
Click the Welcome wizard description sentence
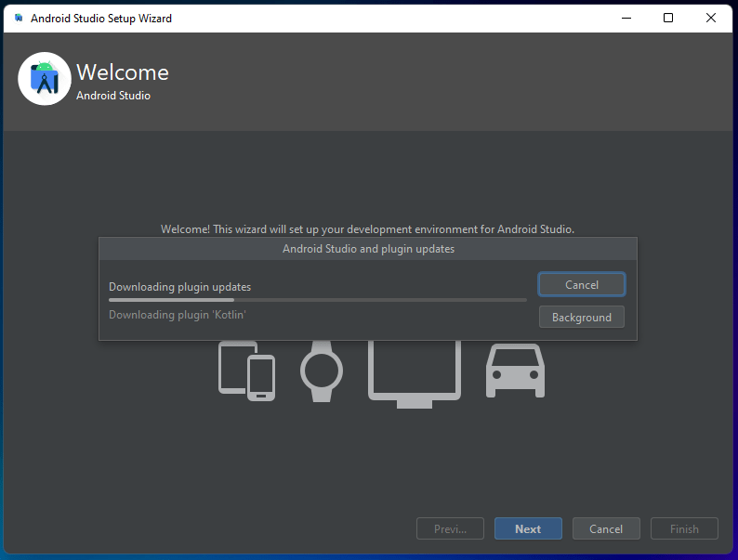(367, 229)
